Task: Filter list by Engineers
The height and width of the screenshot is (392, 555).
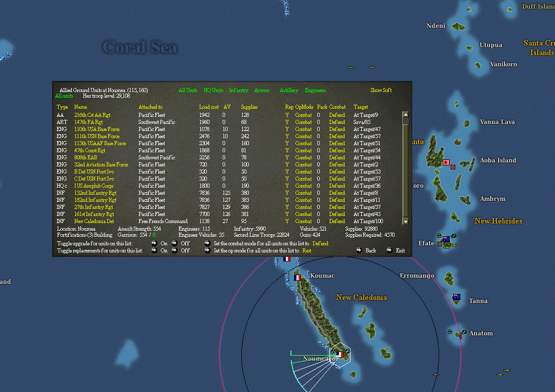Action: click(315, 90)
